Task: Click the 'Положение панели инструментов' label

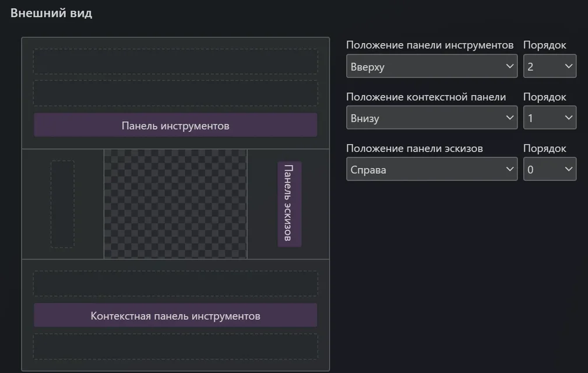Action: click(x=429, y=45)
